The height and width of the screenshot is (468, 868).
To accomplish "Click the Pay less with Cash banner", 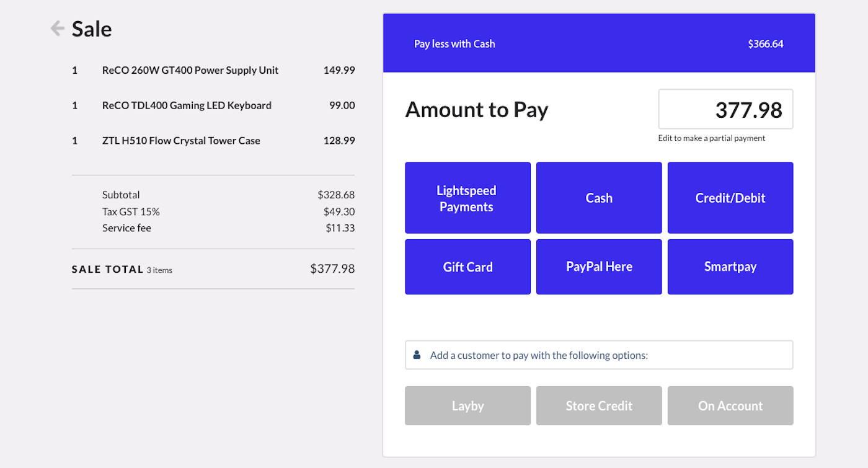I will 454,44.
